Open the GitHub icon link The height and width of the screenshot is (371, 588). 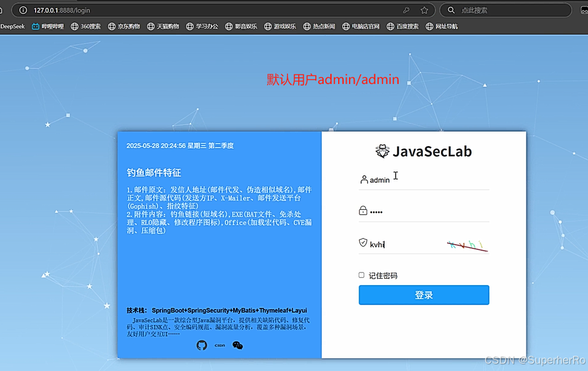(202, 345)
